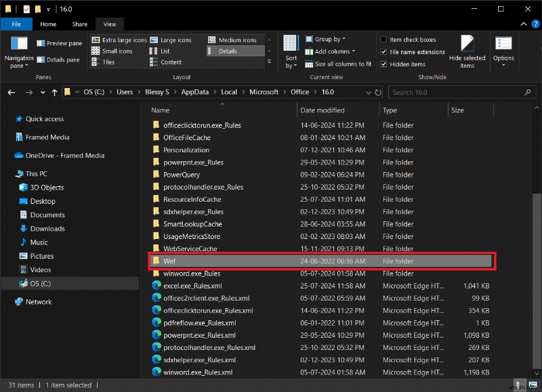Click AppData in the address path
Image resolution: width=542 pixels, height=392 pixels.
pos(195,92)
